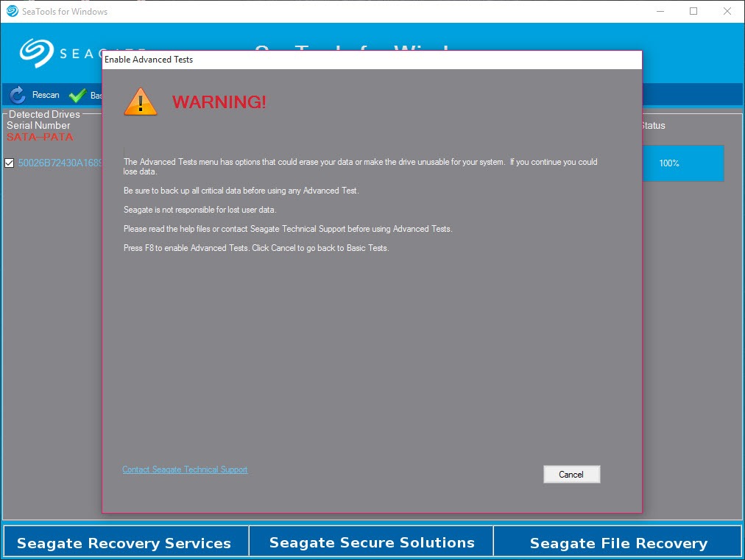Click the Rescan toolbar label
Viewport: 745px width, 560px height.
pyautogui.click(x=46, y=95)
